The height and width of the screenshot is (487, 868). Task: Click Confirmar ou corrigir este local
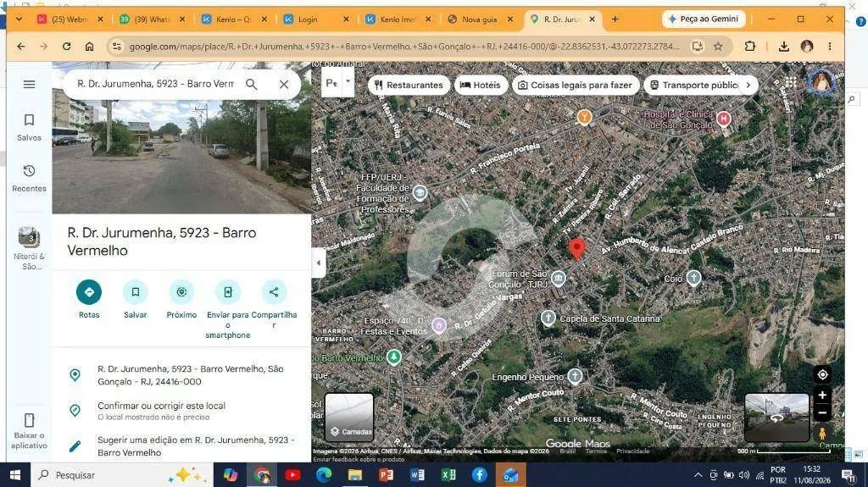pos(182,411)
